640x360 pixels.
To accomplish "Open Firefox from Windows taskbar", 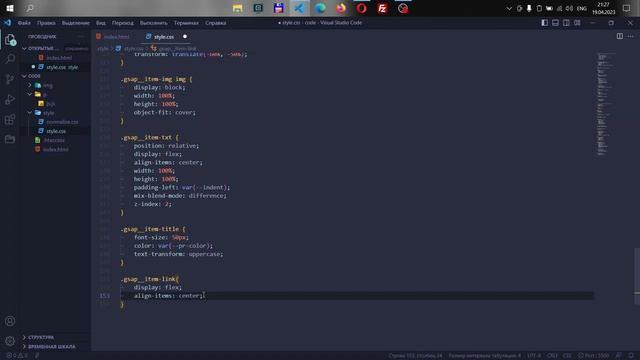I will tap(341, 8).
